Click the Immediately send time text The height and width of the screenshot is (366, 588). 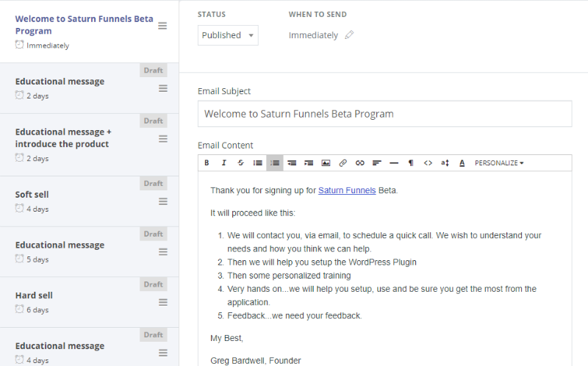[313, 35]
